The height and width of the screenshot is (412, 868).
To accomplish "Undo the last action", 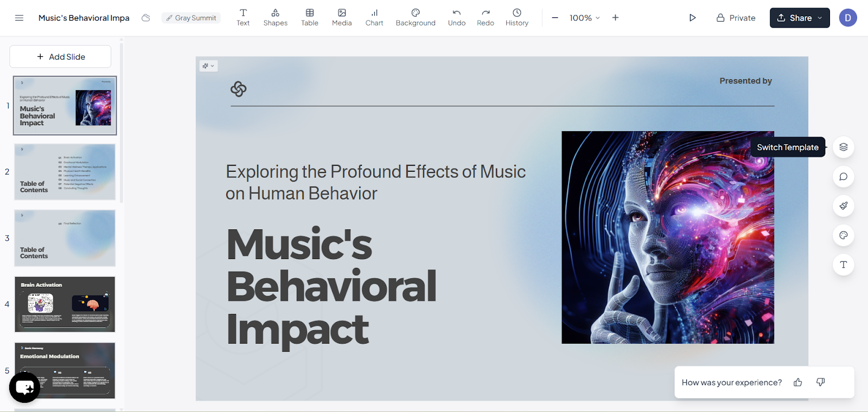I will coord(457,17).
